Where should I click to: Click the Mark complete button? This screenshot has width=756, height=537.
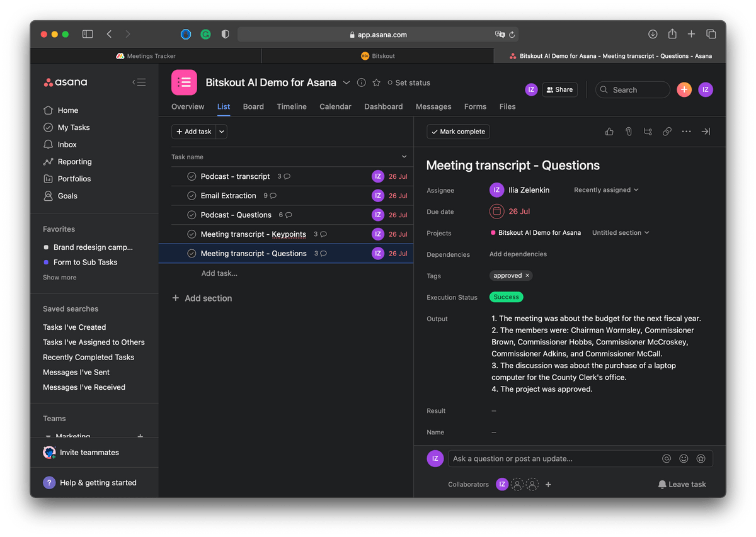click(458, 132)
